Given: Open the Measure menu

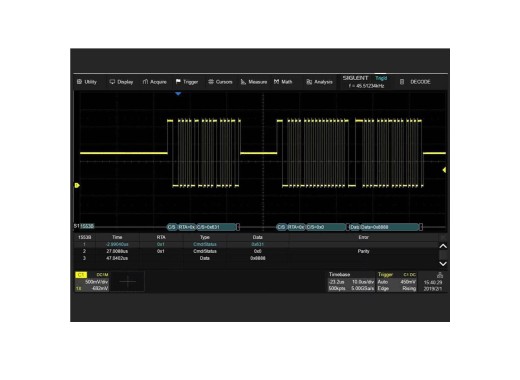Looking at the screenshot, I should point(254,82).
